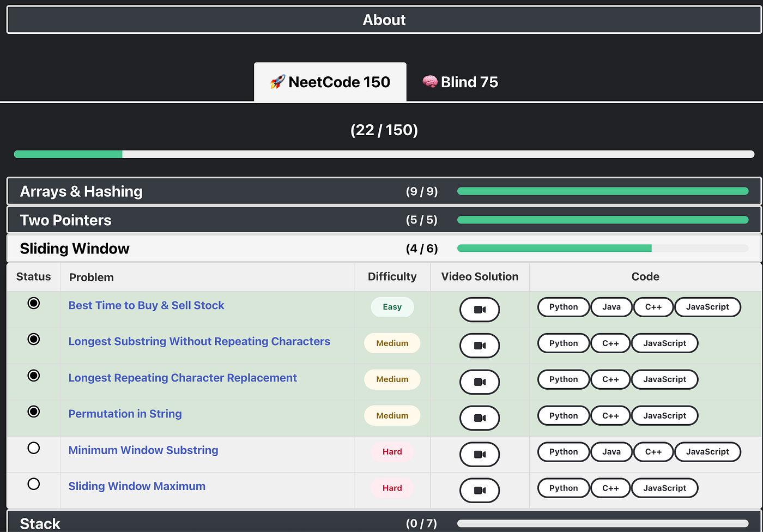The image size is (763, 532).
Task: Select the NeetCode 150 tab
Action: [x=330, y=82]
